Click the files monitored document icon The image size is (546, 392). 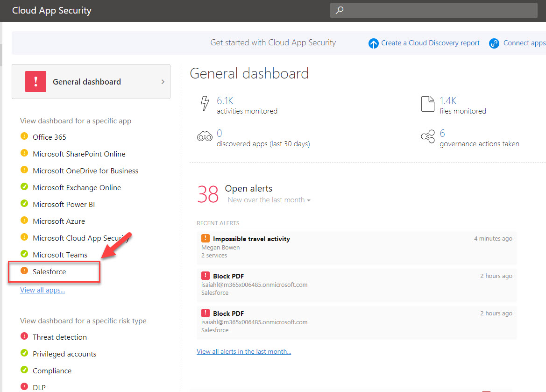(428, 104)
